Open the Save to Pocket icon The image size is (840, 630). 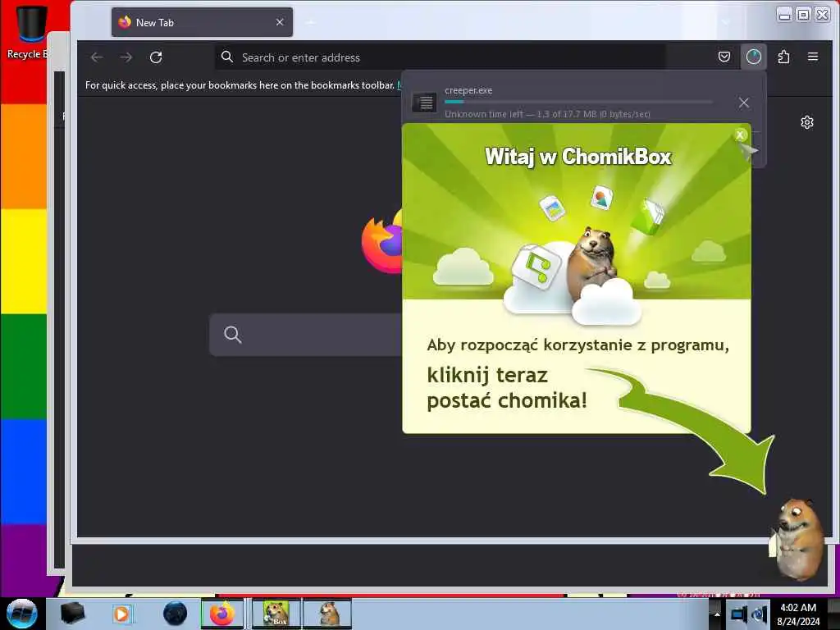point(724,57)
